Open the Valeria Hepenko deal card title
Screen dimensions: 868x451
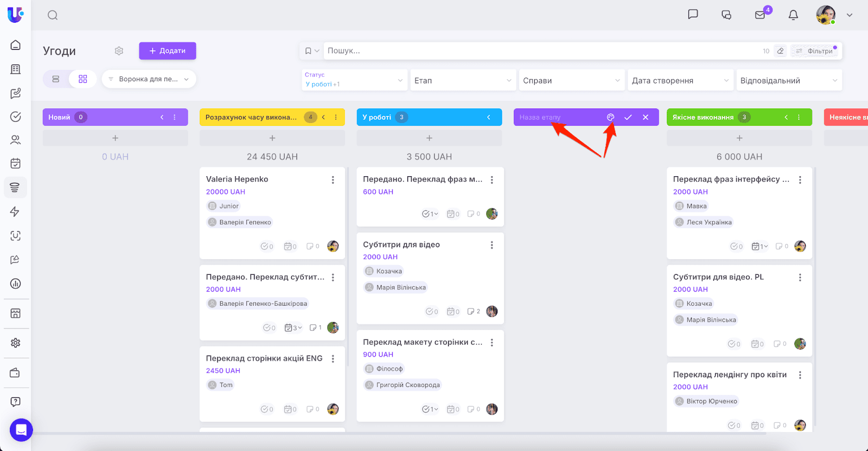pos(237,179)
